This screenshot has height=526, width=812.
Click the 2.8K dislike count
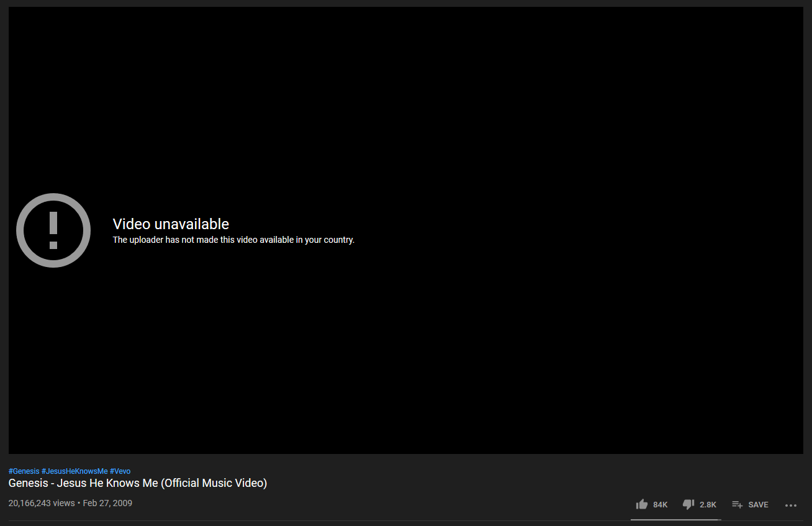tap(708, 505)
